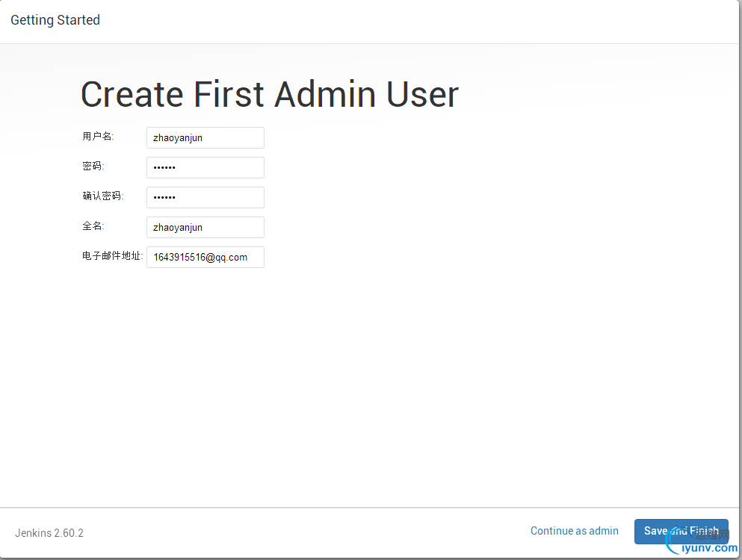Click the Save and Finish button
This screenshot has width=742, height=560.
681,531
